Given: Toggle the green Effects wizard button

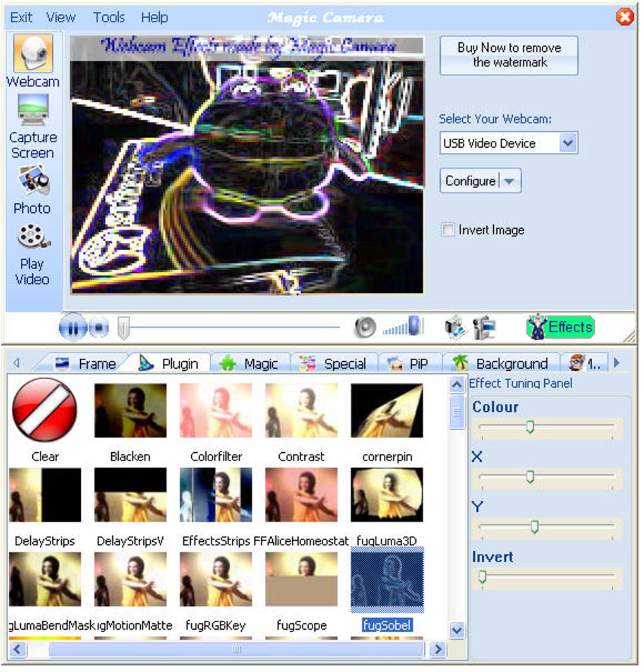Looking at the screenshot, I should pos(562,328).
